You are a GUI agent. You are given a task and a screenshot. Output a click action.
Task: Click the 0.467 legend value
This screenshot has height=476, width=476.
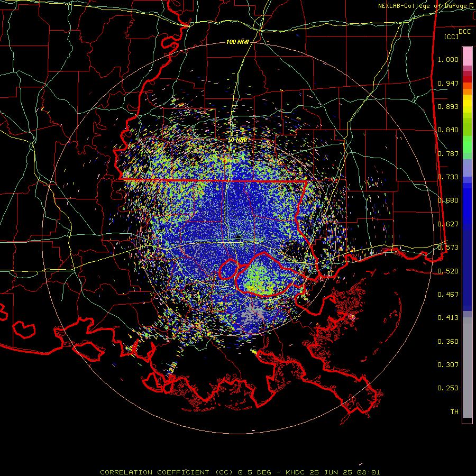tap(448, 295)
